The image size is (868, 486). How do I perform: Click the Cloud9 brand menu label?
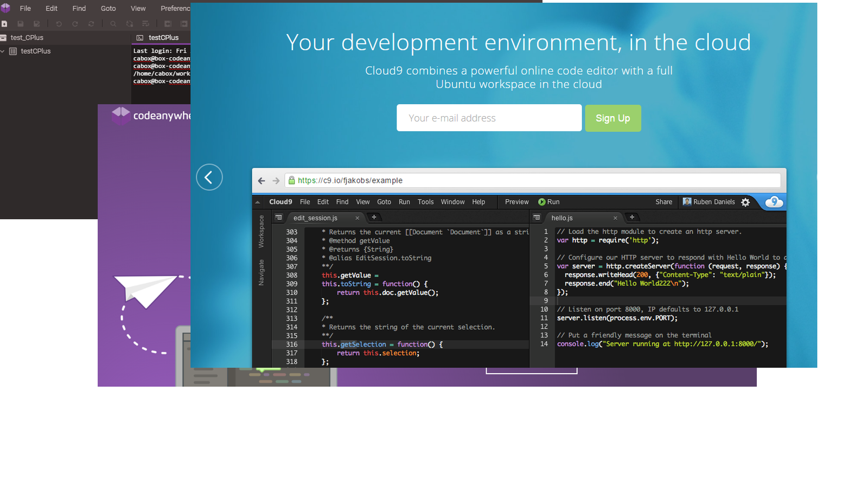280,202
